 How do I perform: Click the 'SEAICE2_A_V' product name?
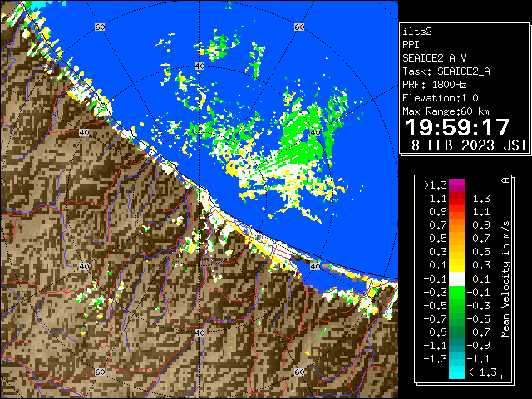pyautogui.click(x=434, y=58)
